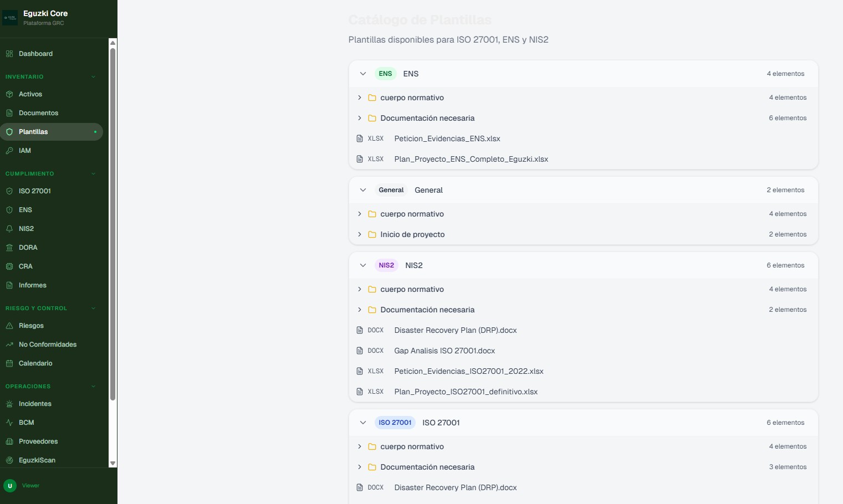Click the DORA building icon

coord(9,248)
